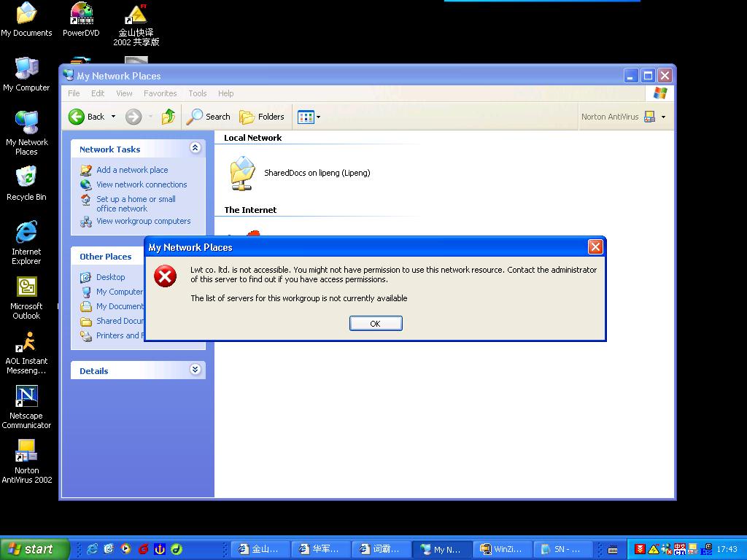
Task: Switch to the SN - ... taskbar window
Action: tap(563, 549)
